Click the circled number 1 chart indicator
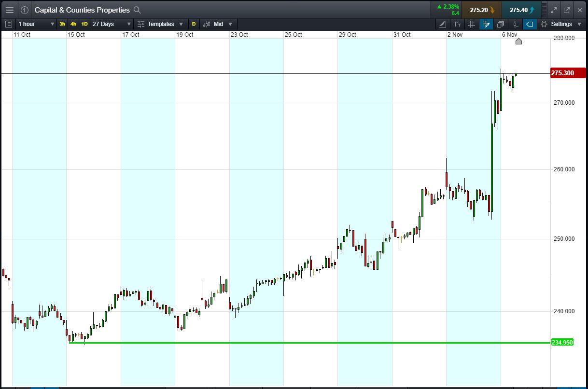Image resolution: width=588 pixels, height=389 pixels. (25, 10)
